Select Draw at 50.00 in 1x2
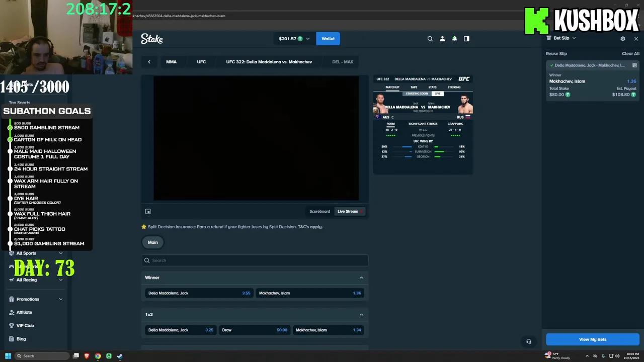This screenshot has height=362, width=644. (x=255, y=330)
